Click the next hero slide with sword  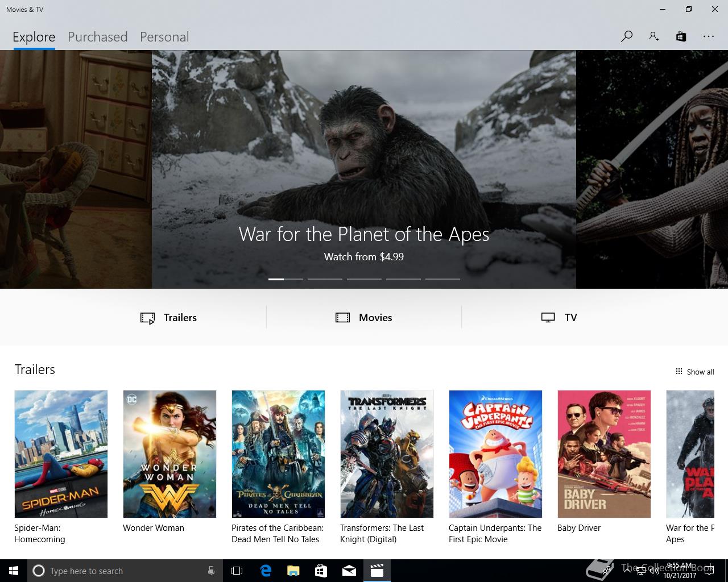point(652,169)
